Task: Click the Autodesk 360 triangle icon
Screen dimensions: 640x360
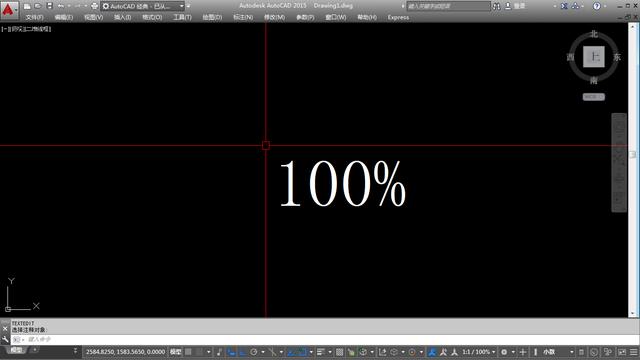Action: tap(575, 6)
